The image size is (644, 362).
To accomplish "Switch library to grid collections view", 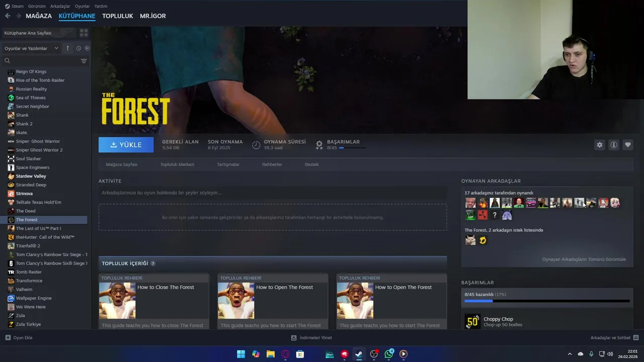I will click(84, 33).
